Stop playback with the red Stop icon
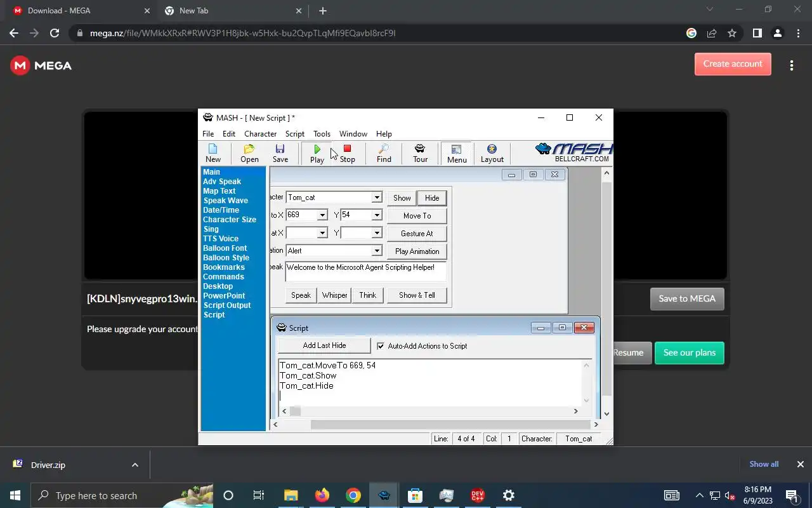This screenshot has width=812, height=508. (x=347, y=153)
